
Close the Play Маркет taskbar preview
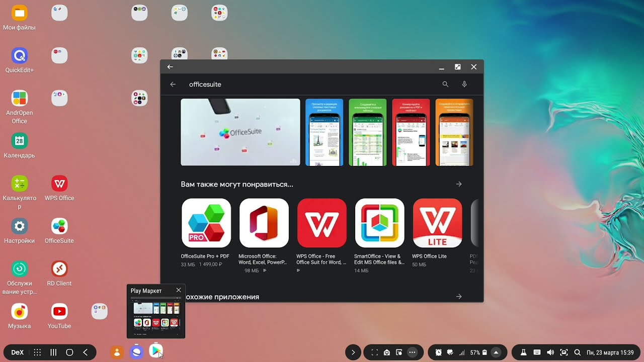pos(179,290)
